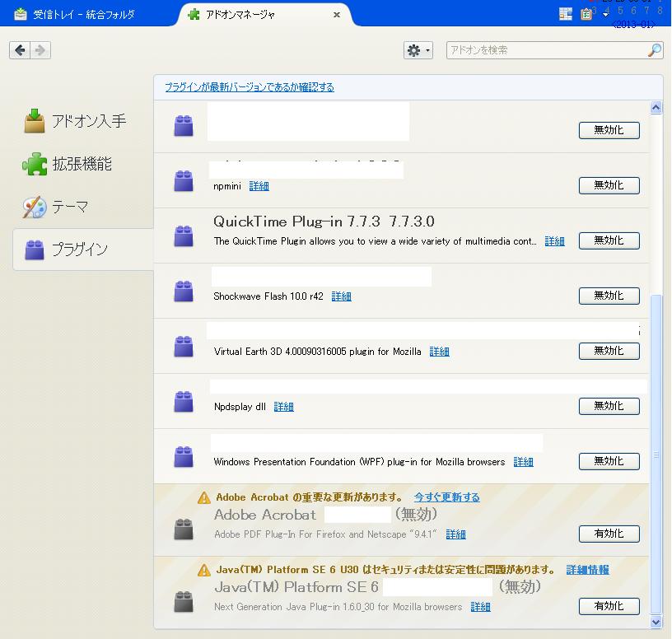Click the grey Adobe Acrobat plugin icon

point(184,529)
